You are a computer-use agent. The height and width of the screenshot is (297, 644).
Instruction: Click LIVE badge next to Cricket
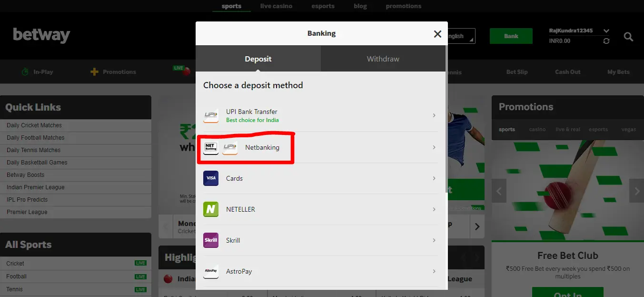pos(140,263)
